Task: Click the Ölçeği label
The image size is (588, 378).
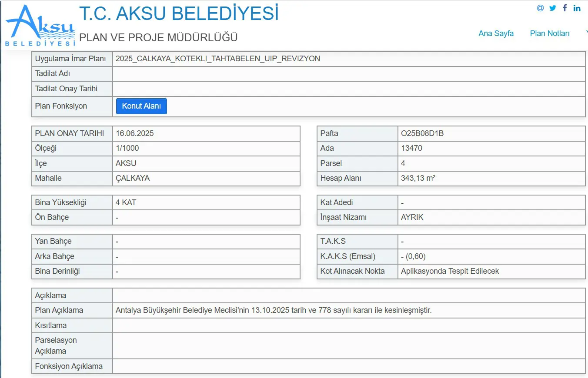Action: [x=46, y=148]
